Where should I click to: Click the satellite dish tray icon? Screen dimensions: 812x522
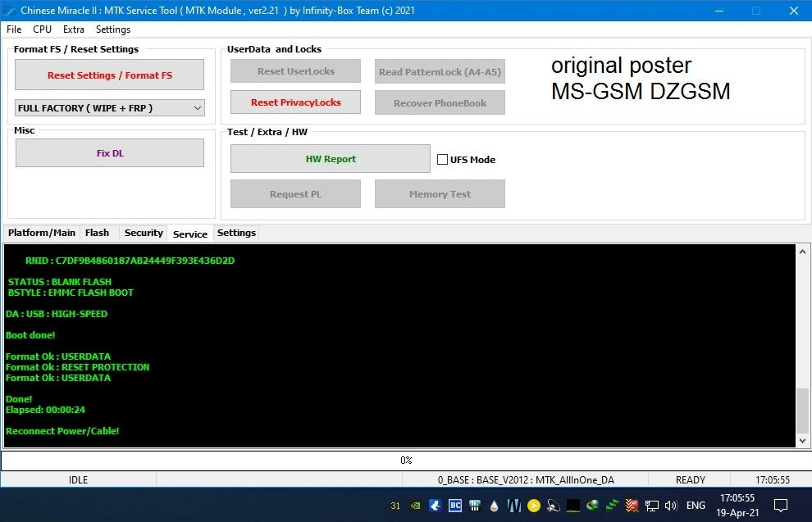pyautogui.click(x=553, y=506)
